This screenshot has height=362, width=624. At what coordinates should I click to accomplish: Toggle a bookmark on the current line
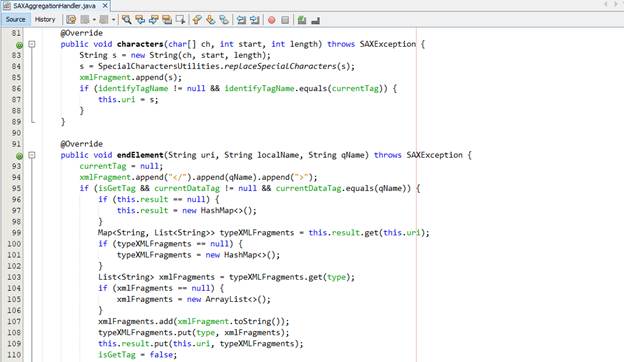(224, 19)
